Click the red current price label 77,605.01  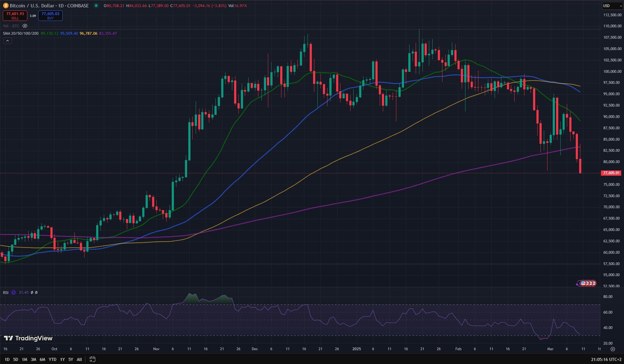[x=611, y=173]
